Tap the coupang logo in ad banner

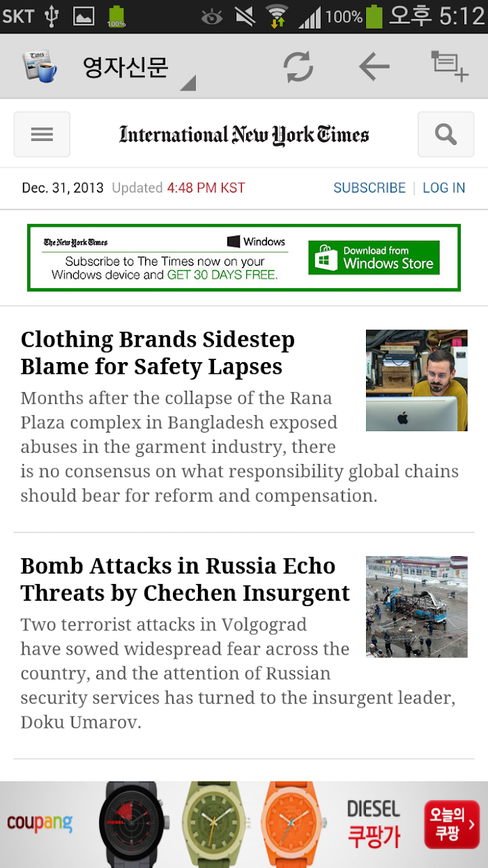pyautogui.click(x=40, y=823)
